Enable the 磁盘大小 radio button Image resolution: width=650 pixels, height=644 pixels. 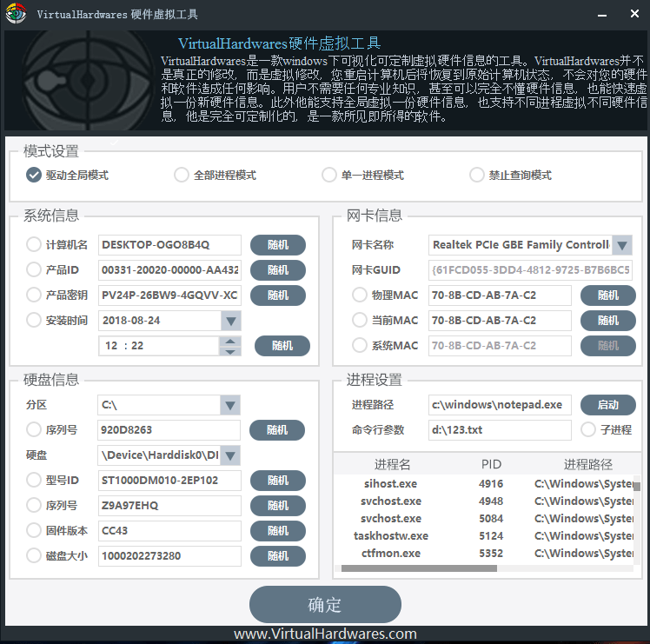34,555
